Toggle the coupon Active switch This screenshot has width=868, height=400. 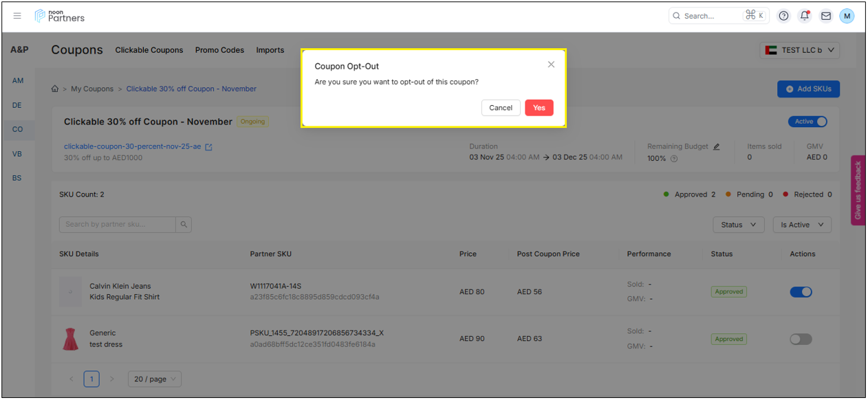click(x=807, y=122)
